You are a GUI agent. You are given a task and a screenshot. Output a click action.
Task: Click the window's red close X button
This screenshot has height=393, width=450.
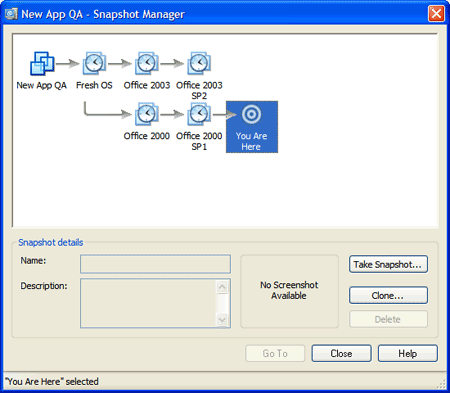[436, 14]
